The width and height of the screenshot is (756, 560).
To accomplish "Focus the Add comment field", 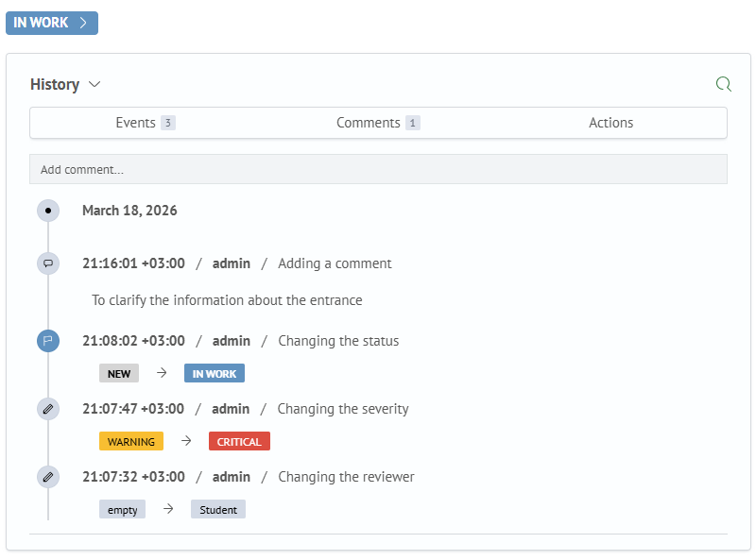I will 379,169.
